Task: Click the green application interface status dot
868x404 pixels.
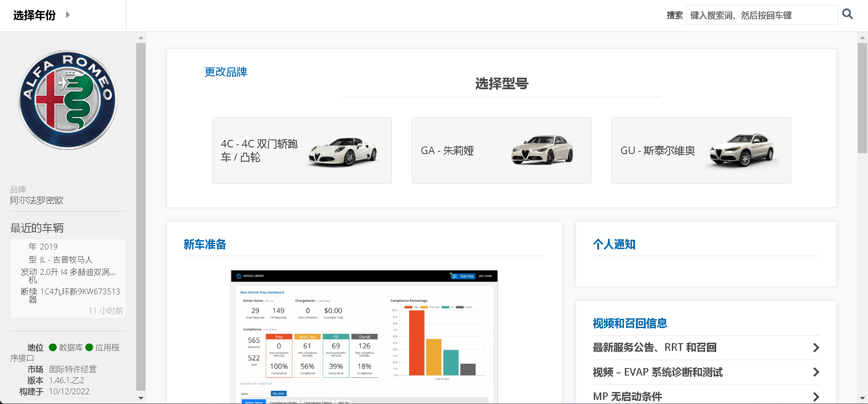Action: coord(89,347)
